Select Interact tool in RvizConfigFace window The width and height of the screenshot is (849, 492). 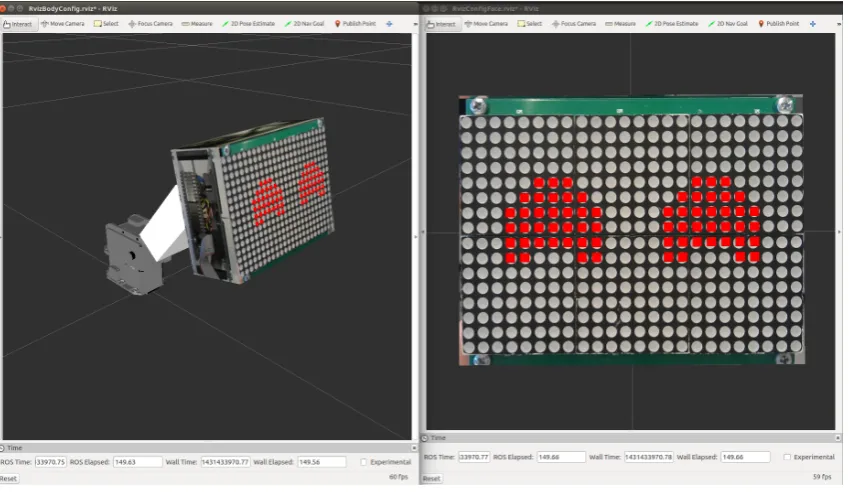click(441, 24)
